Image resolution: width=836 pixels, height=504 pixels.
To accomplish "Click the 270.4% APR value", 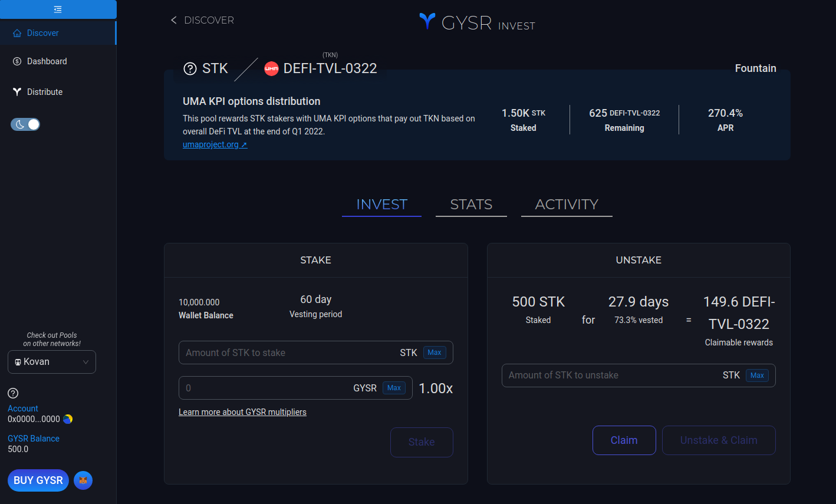I will [725, 113].
